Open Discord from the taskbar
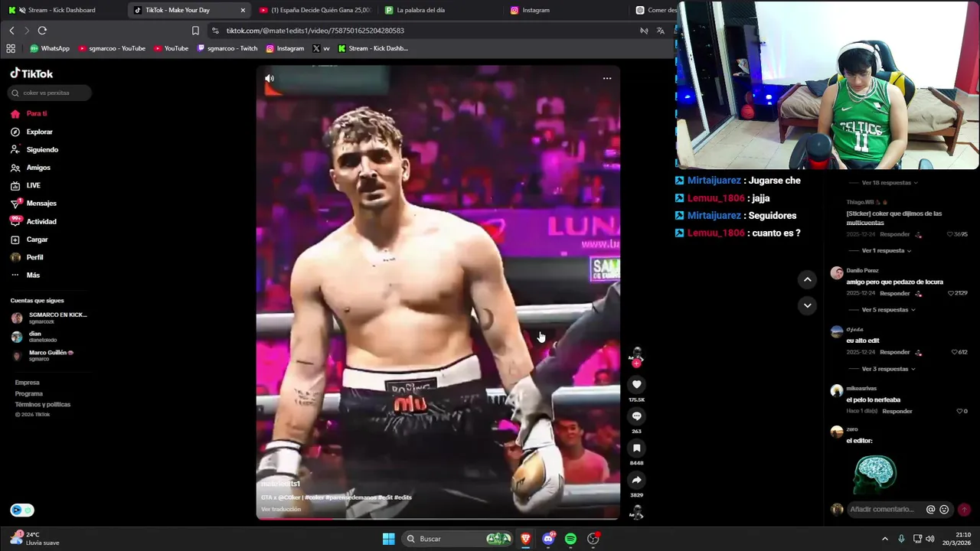980x551 pixels. click(x=548, y=539)
